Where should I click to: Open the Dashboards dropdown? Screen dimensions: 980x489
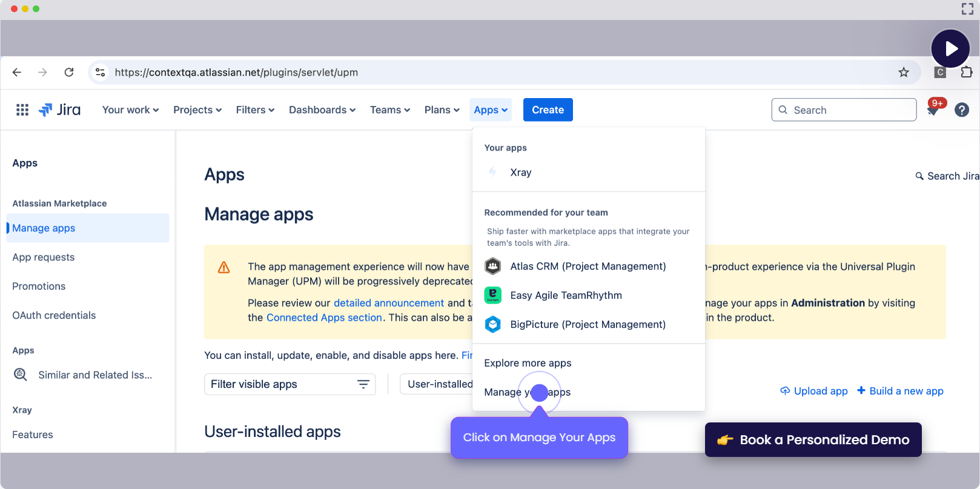click(322, 110)
